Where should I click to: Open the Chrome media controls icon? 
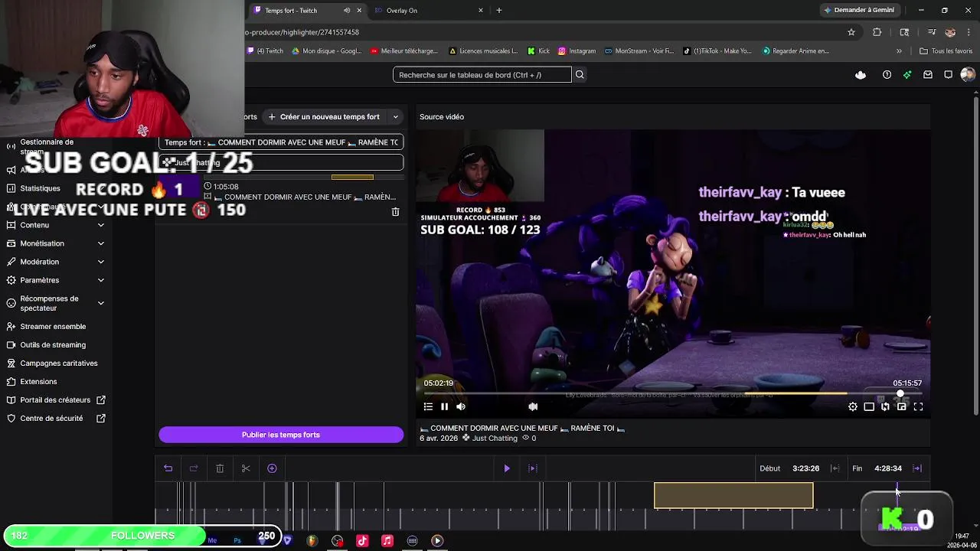(931, 32)
